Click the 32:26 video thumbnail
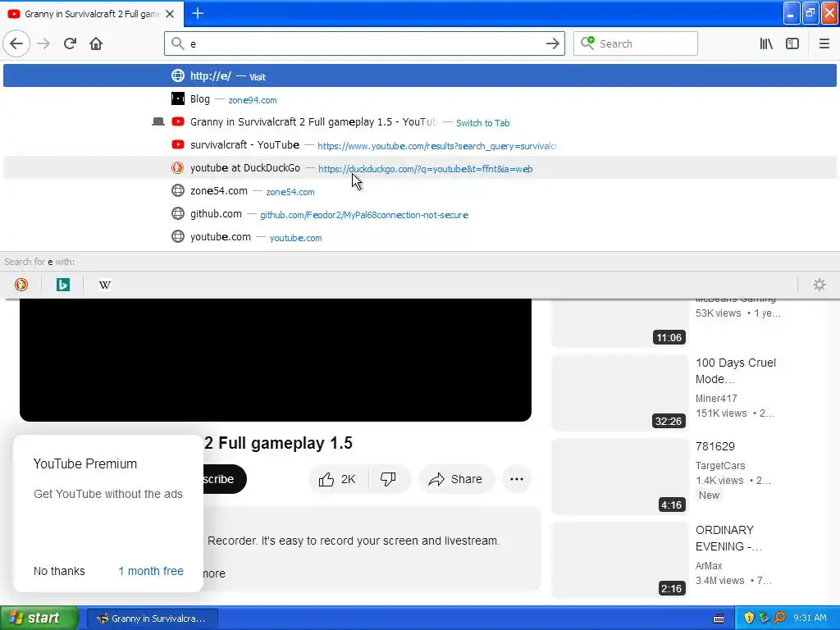This screenshot has width=840, height=630. pyautogui.click(x=620, y=393)
